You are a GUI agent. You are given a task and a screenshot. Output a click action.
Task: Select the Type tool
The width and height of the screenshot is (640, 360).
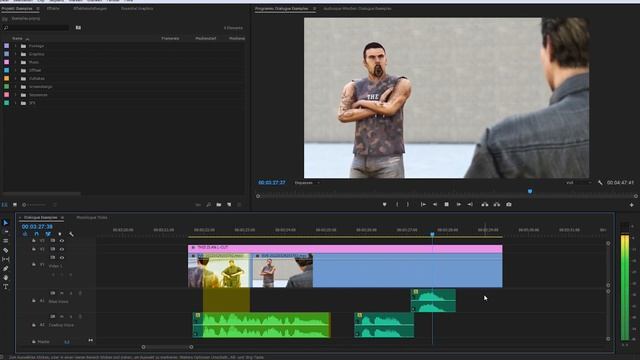[6, 287]
